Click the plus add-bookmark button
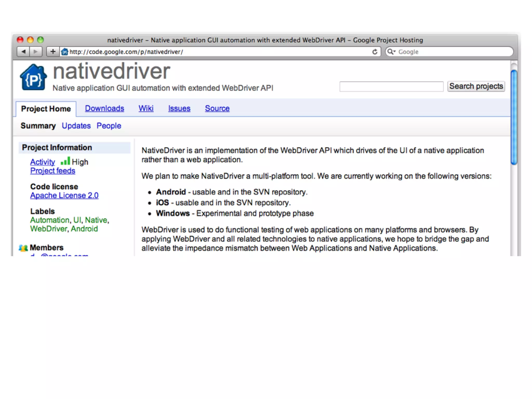This screenshot has width=532, height=399. (53, 52)
